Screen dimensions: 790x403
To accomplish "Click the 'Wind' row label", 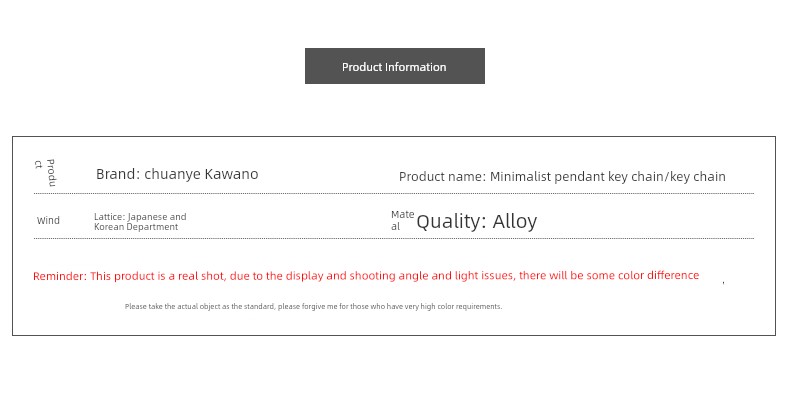I will (48, 220).
